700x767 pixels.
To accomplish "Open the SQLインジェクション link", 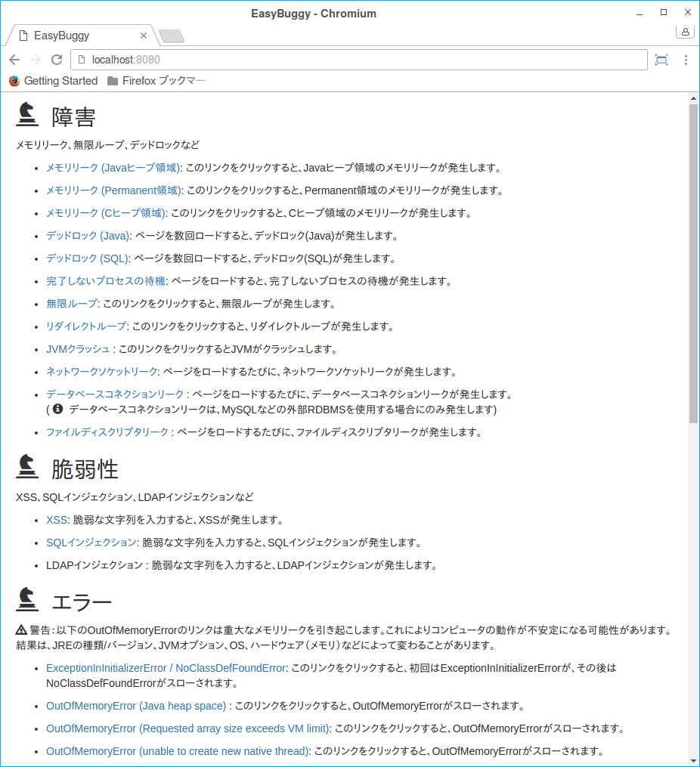I will pyautogui.click(x=91, y=543).
